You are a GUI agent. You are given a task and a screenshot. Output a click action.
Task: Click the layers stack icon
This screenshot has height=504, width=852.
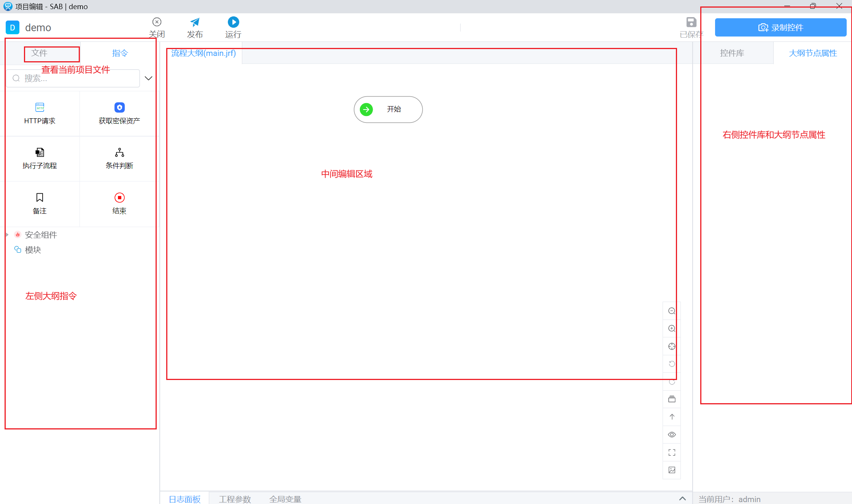672,399
